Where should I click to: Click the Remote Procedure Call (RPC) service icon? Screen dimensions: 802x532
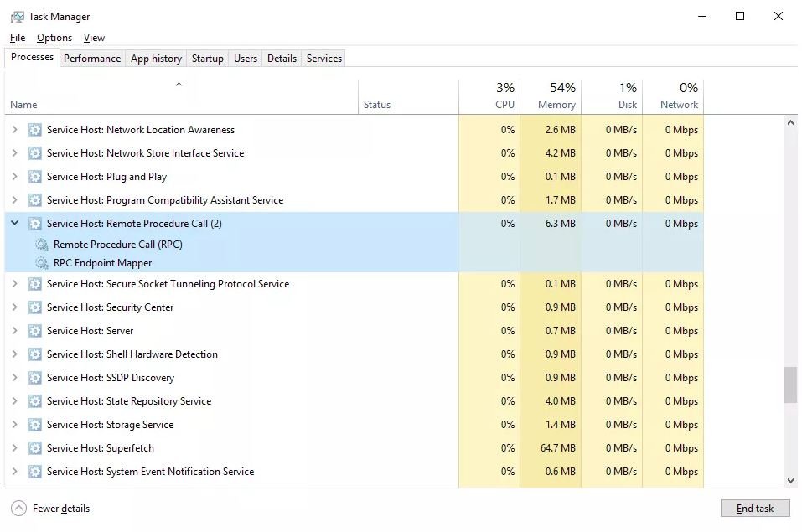point(41,245)
